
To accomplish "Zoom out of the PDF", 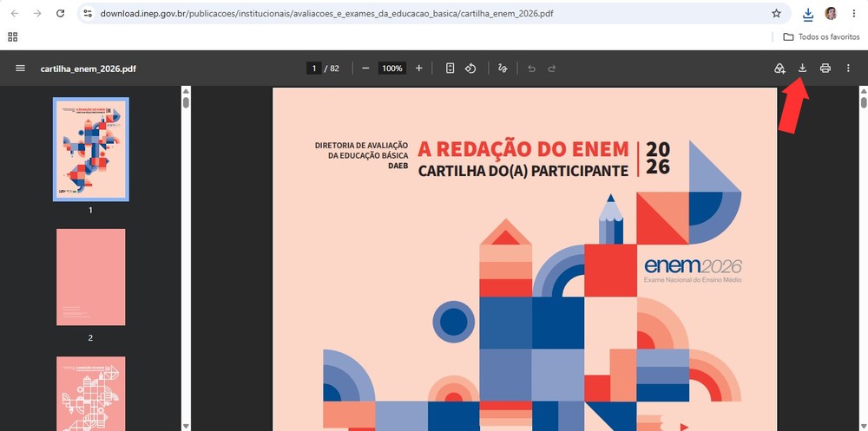I will tap(365, 68).
